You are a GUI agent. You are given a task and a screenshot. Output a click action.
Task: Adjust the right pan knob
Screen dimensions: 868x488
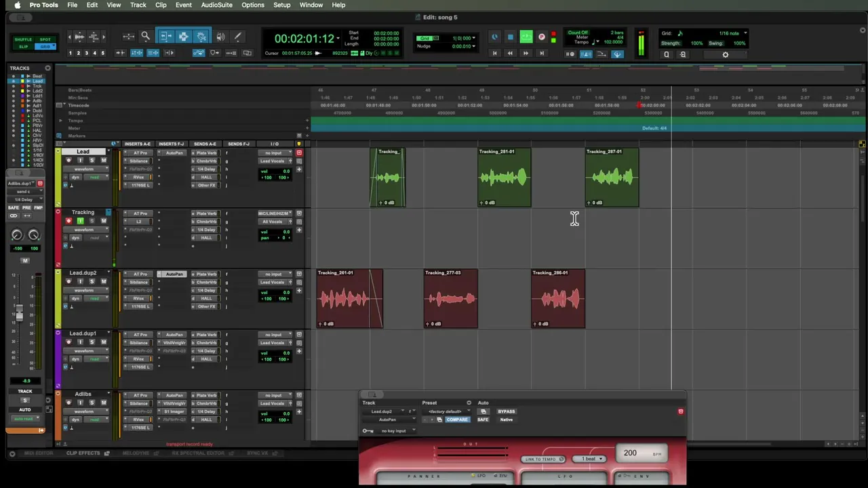pos(33,235)
